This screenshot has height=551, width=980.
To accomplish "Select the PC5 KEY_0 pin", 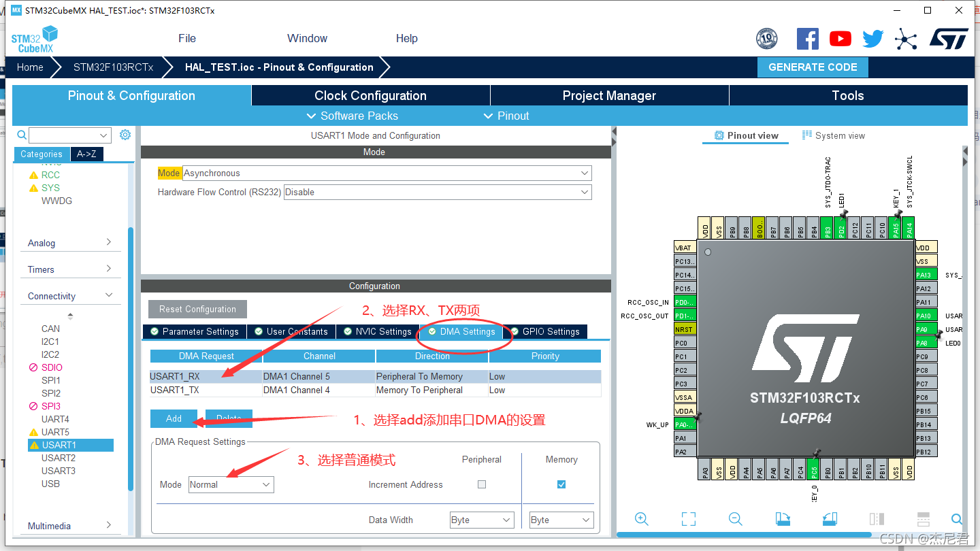I will coord(813,469).
